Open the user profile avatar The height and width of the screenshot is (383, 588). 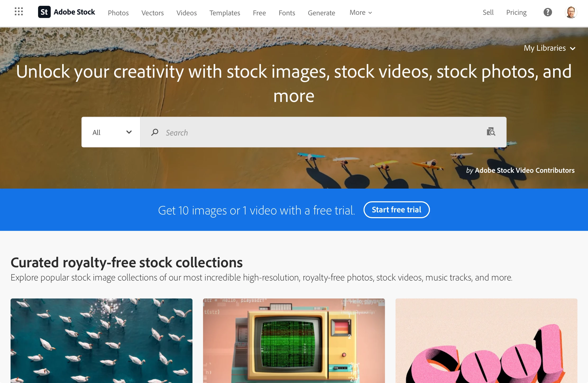pos(571,12)
